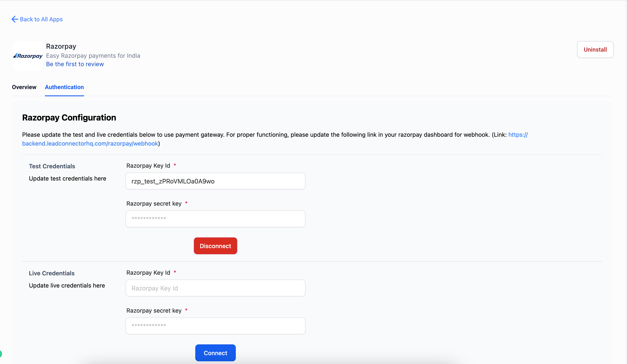The width and height of the screenshot is (627, 364).
Task: Click the Razorpay Configuration heading
Action: point(69,117)
